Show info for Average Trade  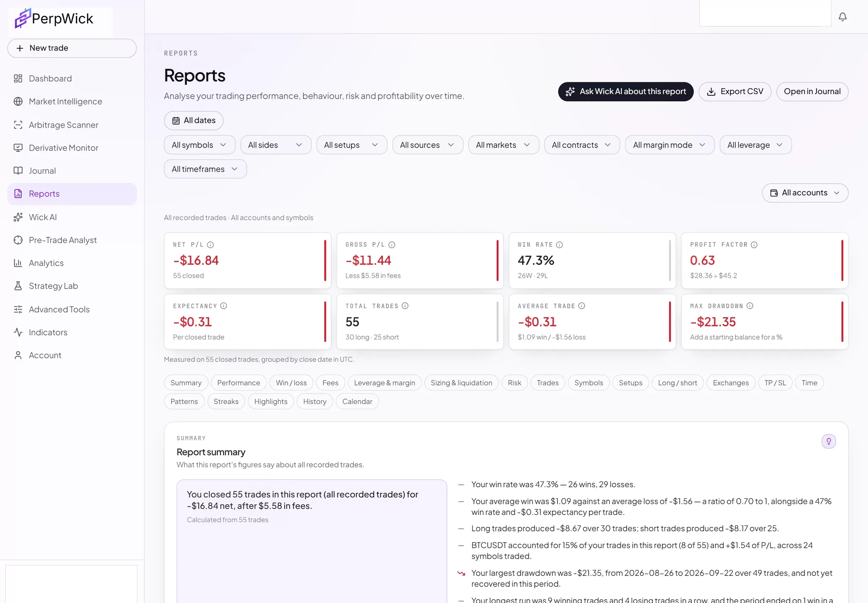[582, 306]
